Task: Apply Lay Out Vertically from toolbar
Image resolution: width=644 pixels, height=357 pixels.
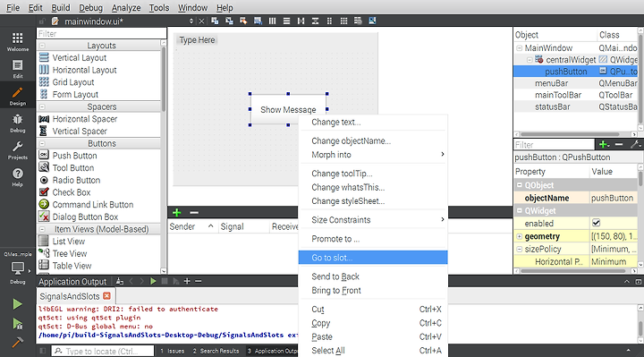Action: click(x=287, y=21)
